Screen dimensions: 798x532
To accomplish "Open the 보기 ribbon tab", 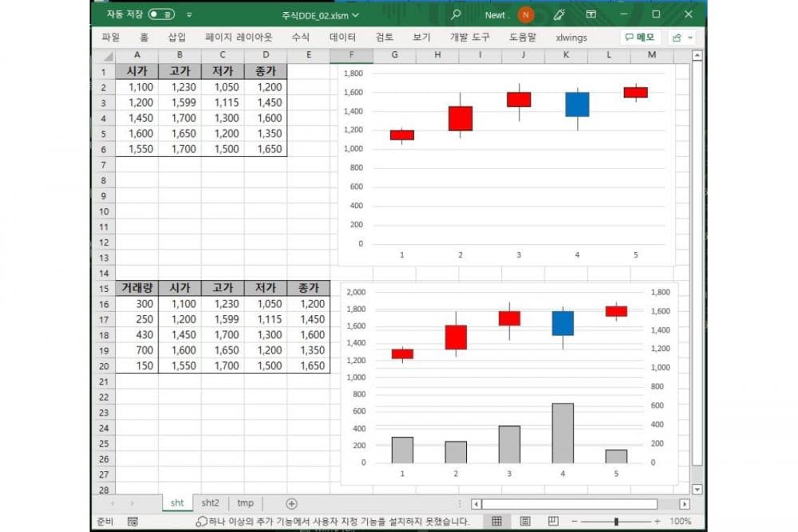I will 421,37.
